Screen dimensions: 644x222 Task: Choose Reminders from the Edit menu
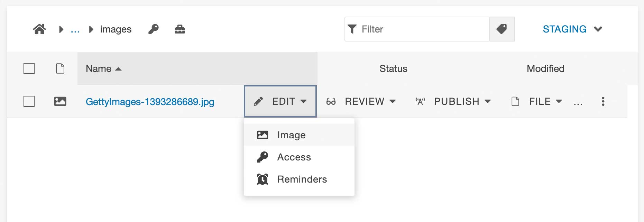click(302, 179)
